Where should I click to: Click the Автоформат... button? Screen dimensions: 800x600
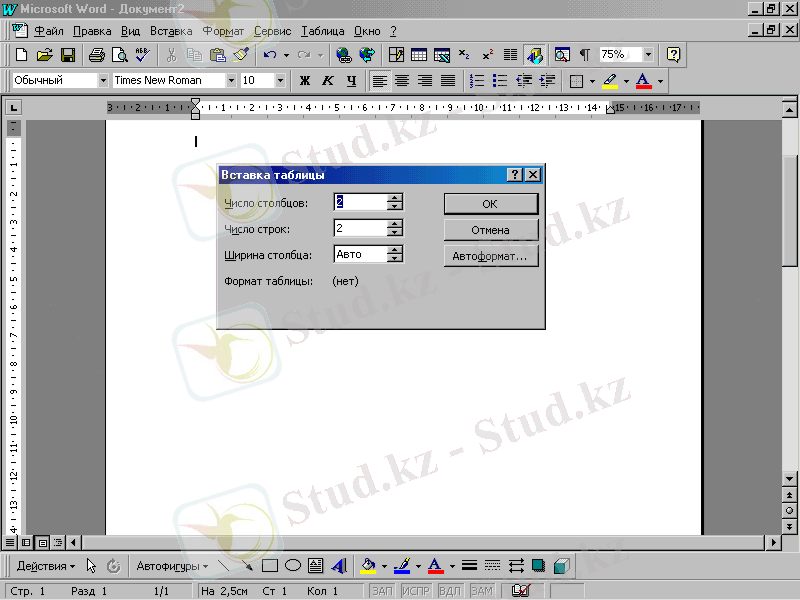coord(490,256)
